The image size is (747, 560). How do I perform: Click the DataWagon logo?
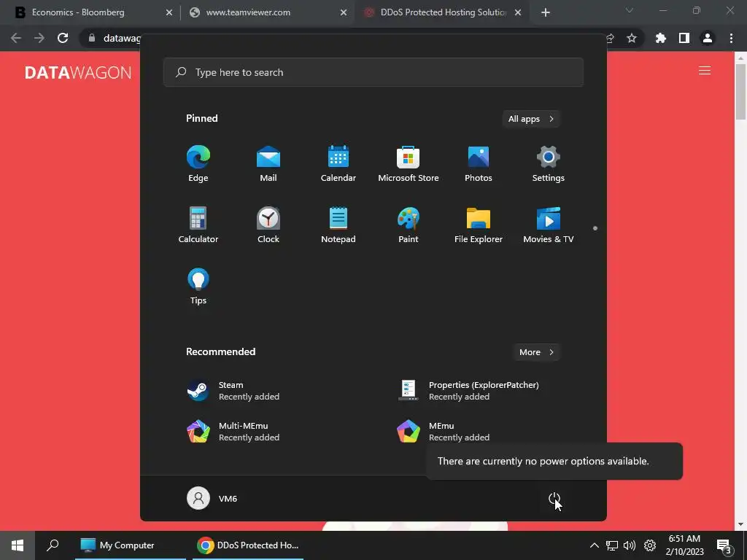78,72
